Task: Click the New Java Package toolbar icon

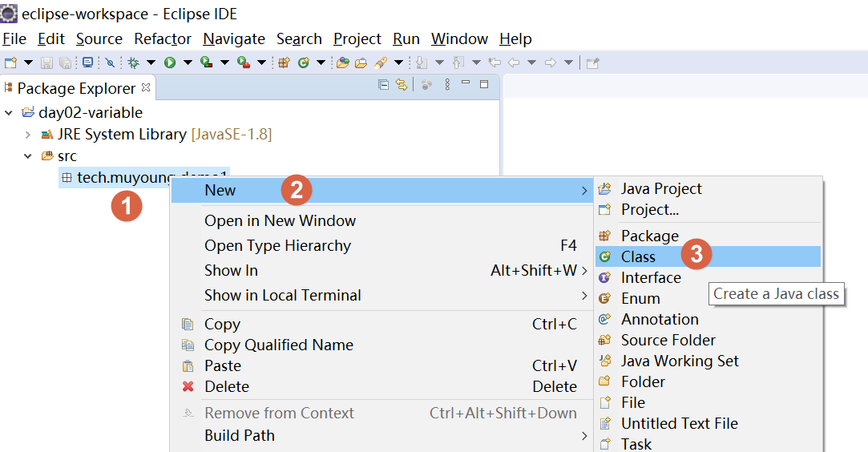Action: click(285, 63)
